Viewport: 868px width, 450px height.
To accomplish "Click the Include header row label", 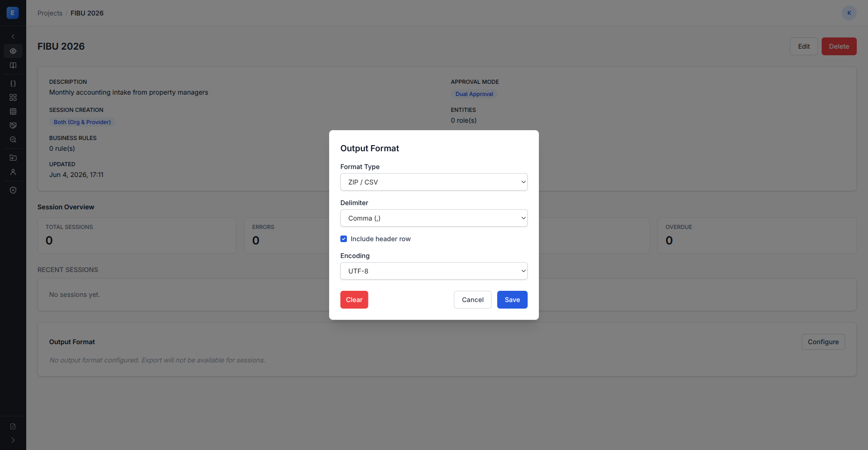I will (x=381, y=239).
